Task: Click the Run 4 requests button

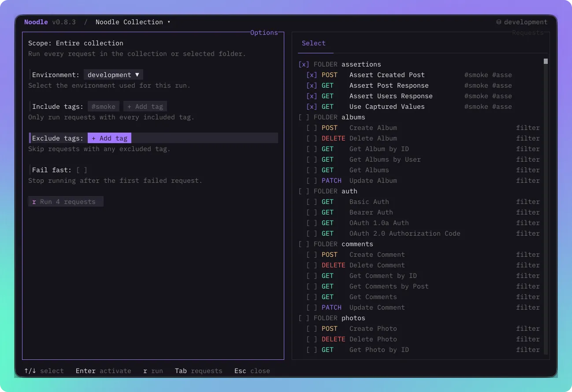Action: (x=66, y=202)
